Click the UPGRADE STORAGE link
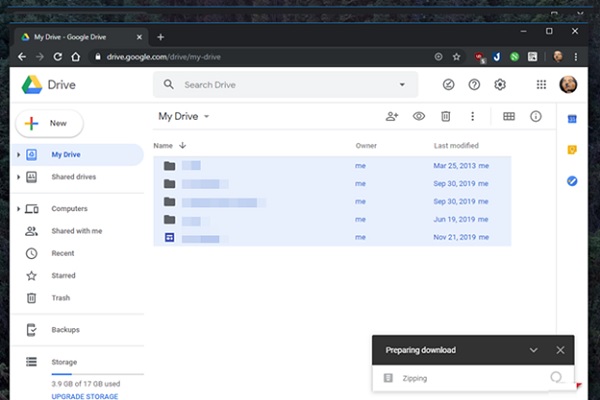600x400 pixels. click(x=85, y=396)
